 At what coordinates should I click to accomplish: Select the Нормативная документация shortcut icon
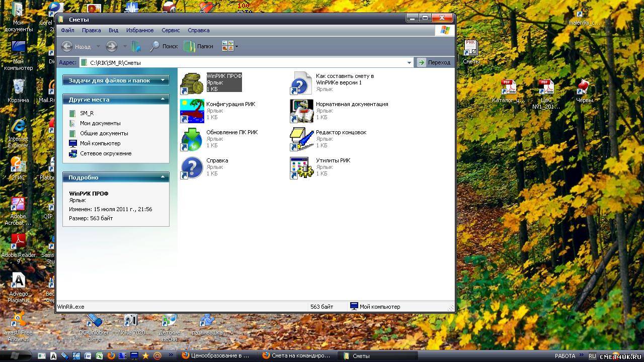click(x=301, y=111)
